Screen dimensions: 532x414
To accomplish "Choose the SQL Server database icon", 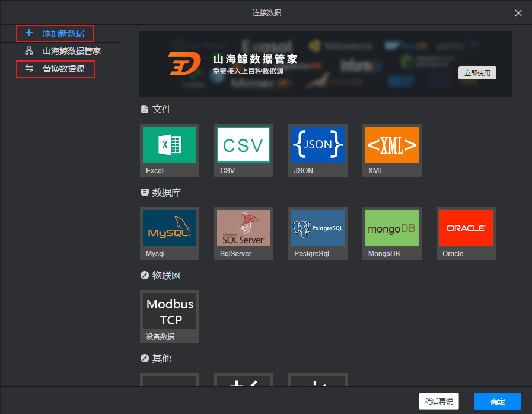I will (244, 228).
